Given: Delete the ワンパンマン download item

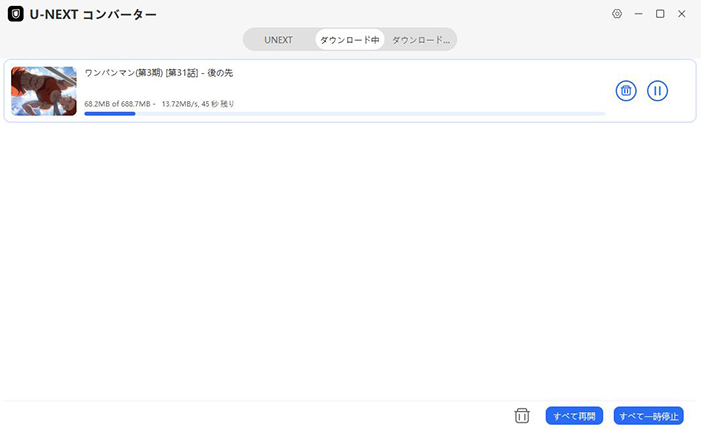Looking at the screenshot, I should pyautogui.click(x=626, y=91).
